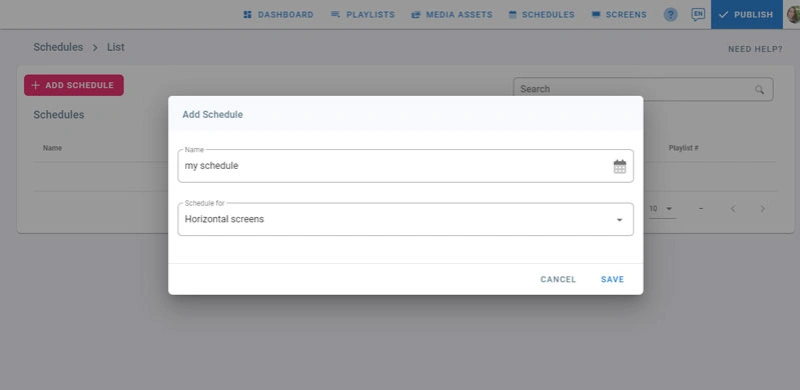Open the Schedules menu

[x=541, y=15]
